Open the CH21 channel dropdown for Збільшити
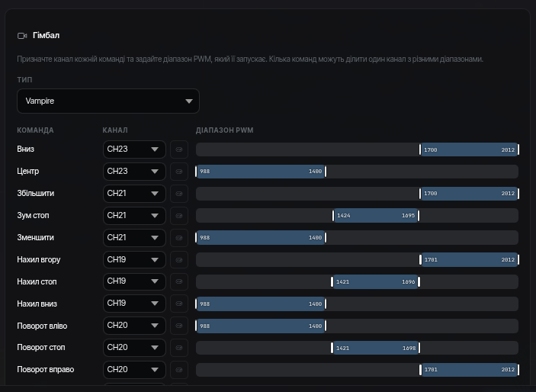The width and height of the screenshot is (536, 392). (134, 194)
